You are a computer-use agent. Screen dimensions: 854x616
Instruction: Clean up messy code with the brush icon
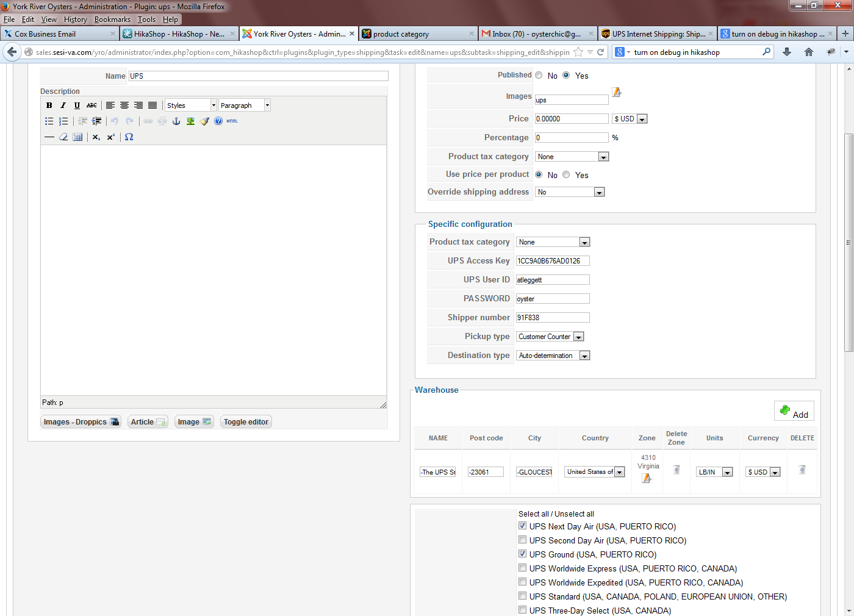(x=204, y=121)
